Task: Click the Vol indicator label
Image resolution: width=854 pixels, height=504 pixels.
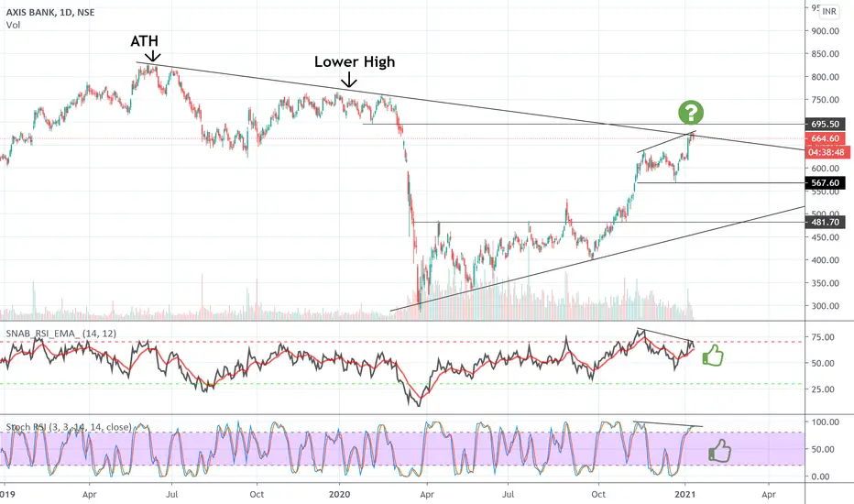Action: pyautogui.click(x=13, y=25)
